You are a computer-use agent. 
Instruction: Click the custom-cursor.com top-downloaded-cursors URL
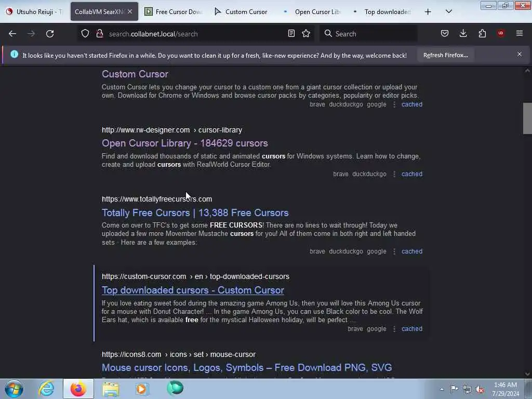(x=195, y=276)
